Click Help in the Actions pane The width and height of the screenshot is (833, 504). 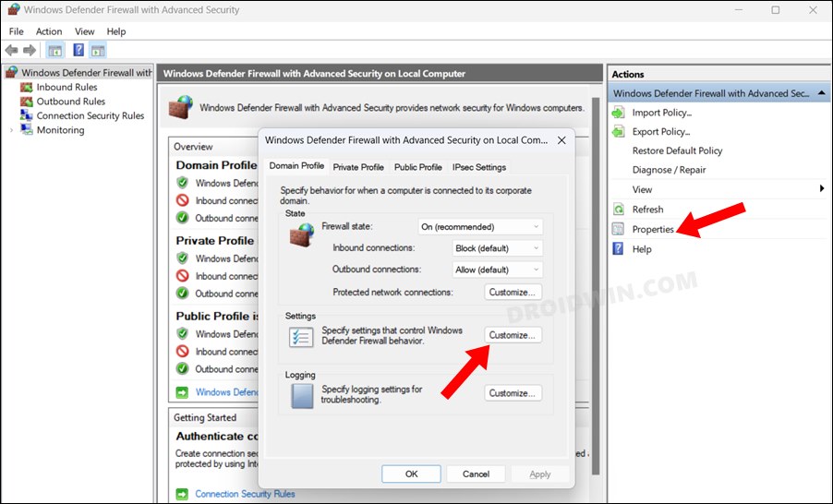(x=642, y=249)
